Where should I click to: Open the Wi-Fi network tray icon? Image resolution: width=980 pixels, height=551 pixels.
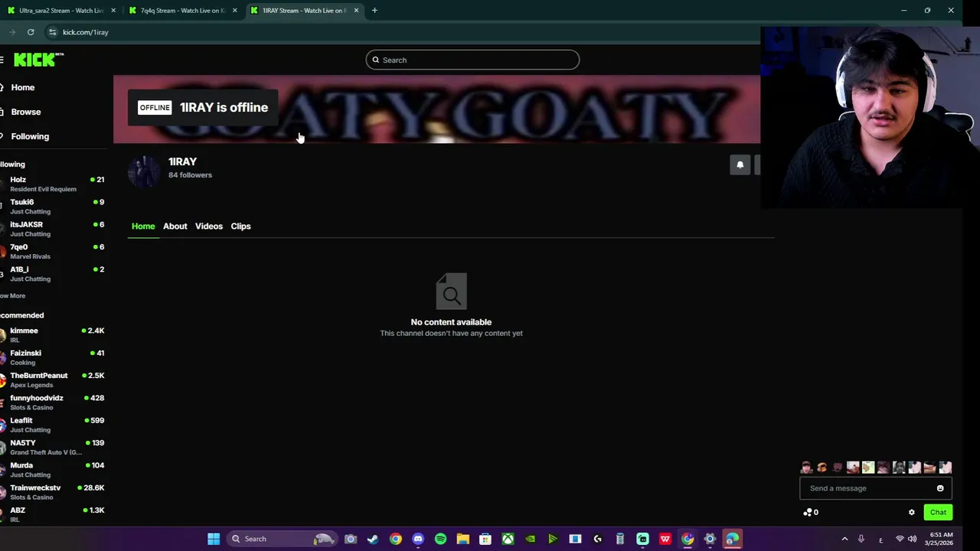900,539
